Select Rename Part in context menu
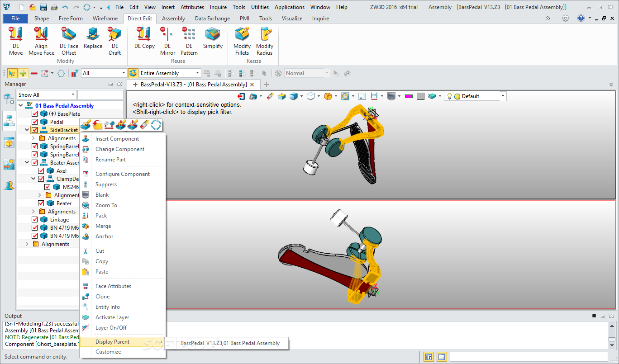The height and width of the screenshot is (364, 619). (110, 160)
